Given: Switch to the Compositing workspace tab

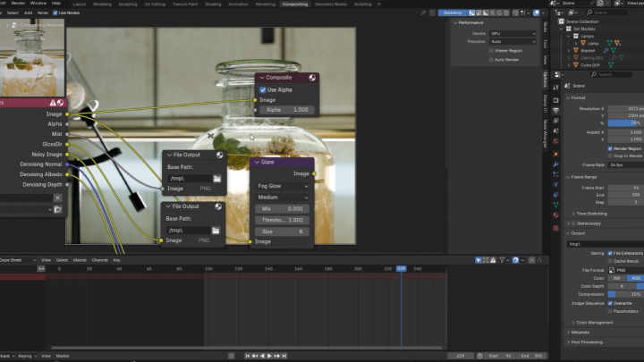Looking at the screenshot, I should [x=295, y=4].
